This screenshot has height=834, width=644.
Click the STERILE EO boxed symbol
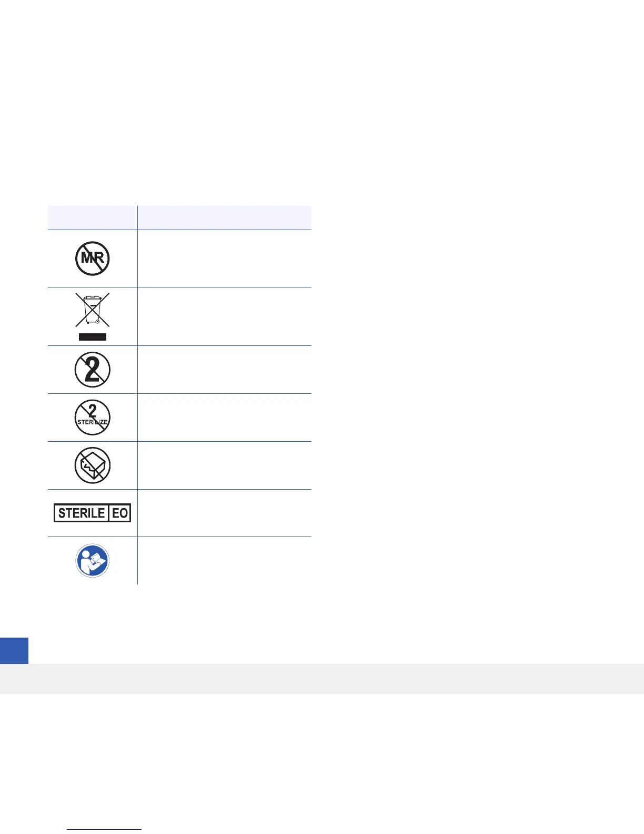(x=92, y=513)
